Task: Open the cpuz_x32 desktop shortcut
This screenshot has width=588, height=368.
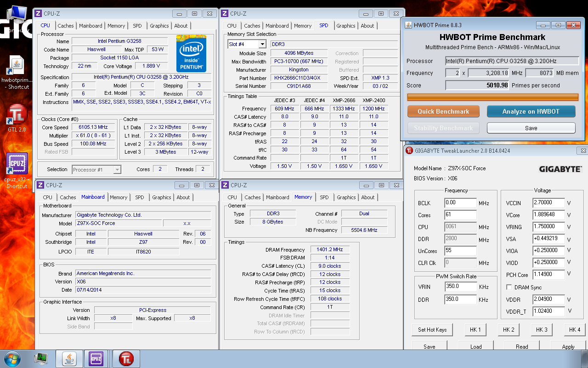Action: tap(17, 170)
